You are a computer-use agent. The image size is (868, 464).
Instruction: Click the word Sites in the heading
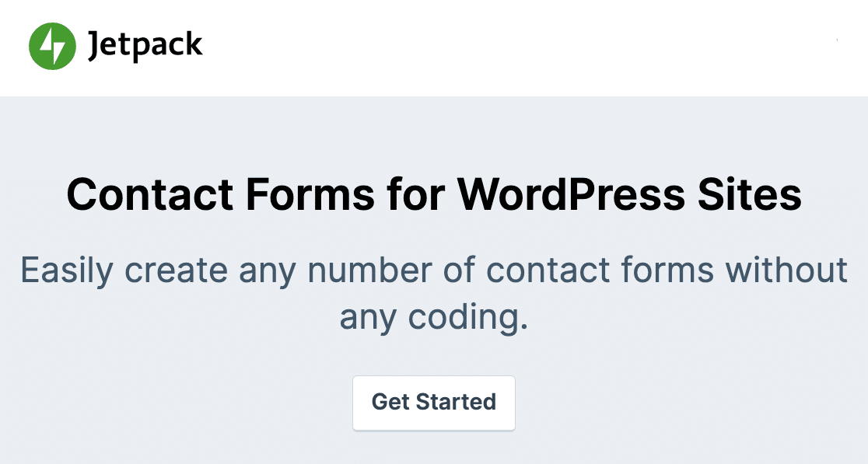750,194
